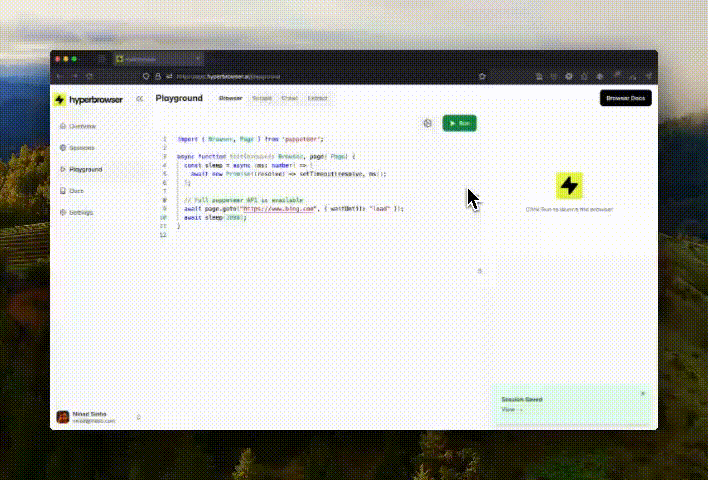Click the import statement on line 1
Image resolution: width=708 pixels, height=480 pixels.
click(x=251, y=139)
